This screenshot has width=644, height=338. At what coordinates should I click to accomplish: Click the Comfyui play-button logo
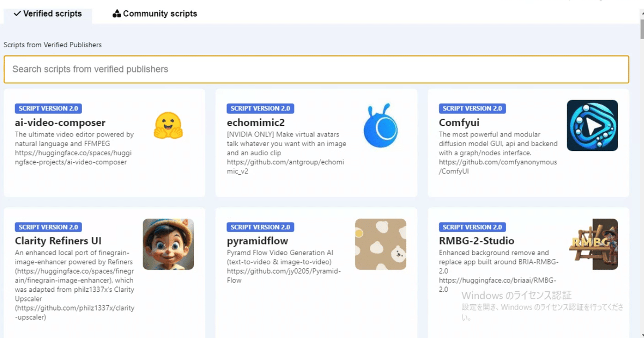pyautogui.click(x=592, y=125)
